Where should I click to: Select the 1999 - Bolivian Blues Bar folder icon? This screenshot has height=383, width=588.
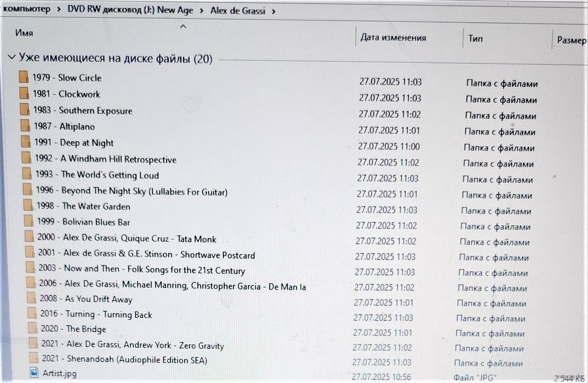pyautogui.click(x=28, y=221)
